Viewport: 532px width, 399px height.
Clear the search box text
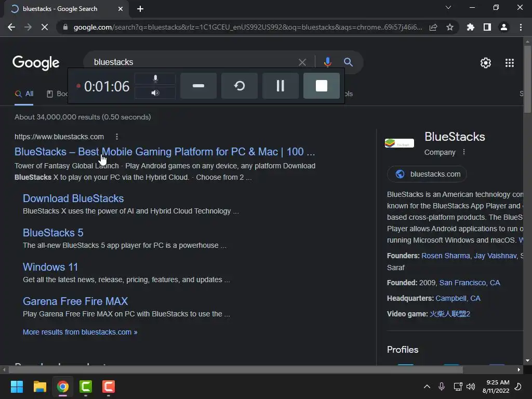(302, 62)
